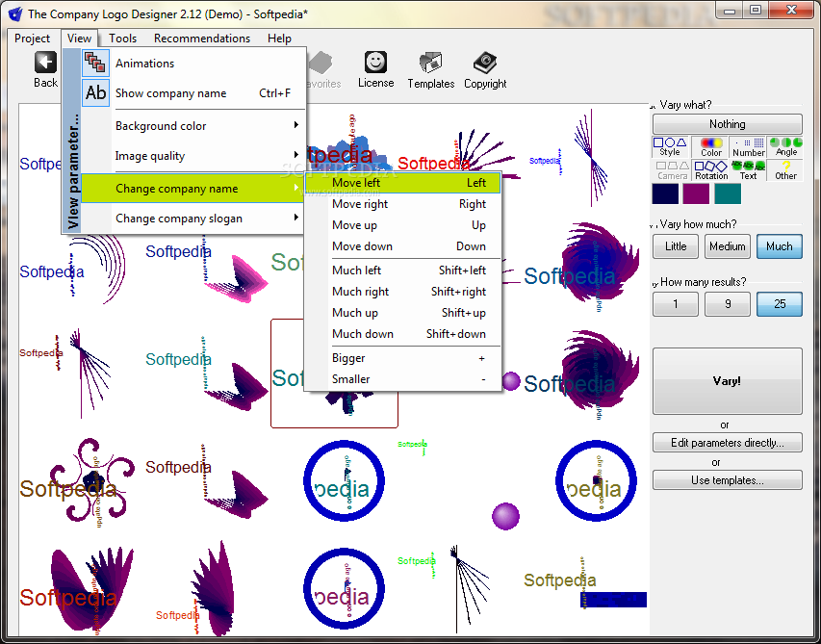Screen dimensions: 821x644
Task: Pick the purple color swatch
Action: pyautogui.click(x=697, y=194)
